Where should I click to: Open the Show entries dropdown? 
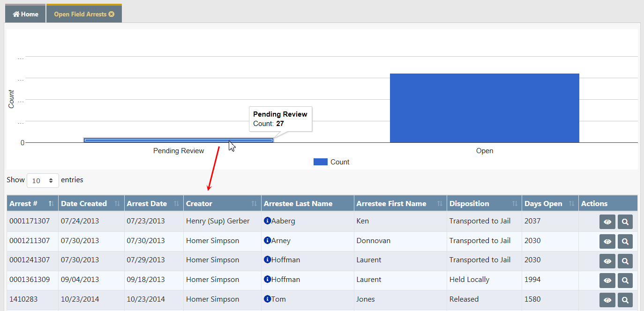click(x=43, y=180)
